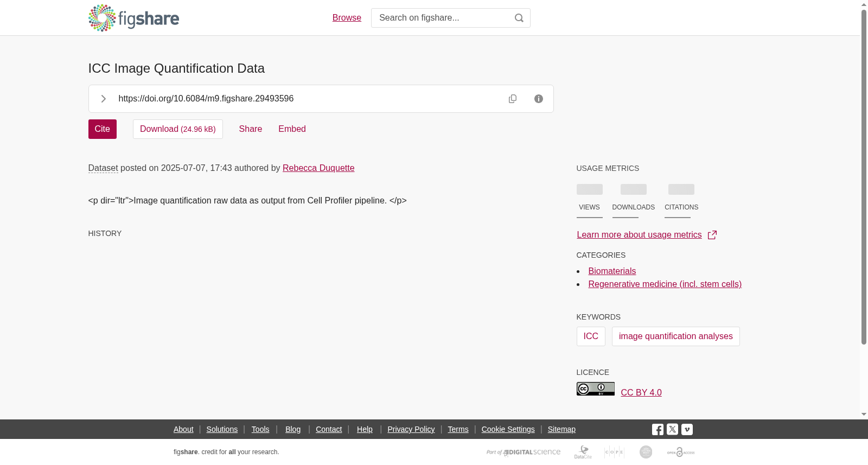Viewport: 868px width, 465px height.
Task: Click the vertical page scrollbar
Action: tap(864, 176)
